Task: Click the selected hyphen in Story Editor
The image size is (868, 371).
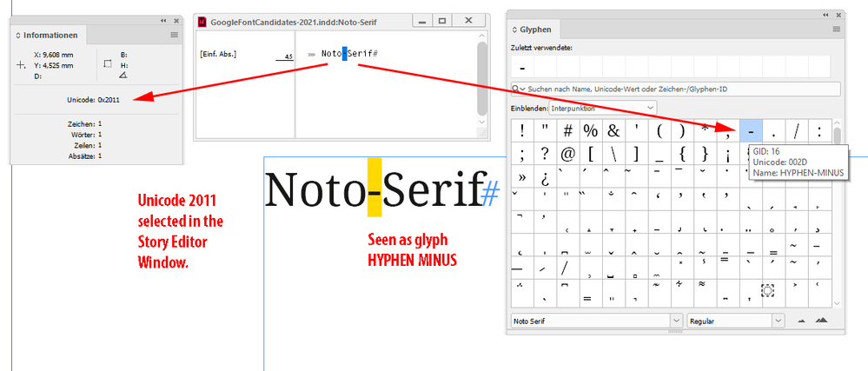Action: tap(345, 54)
